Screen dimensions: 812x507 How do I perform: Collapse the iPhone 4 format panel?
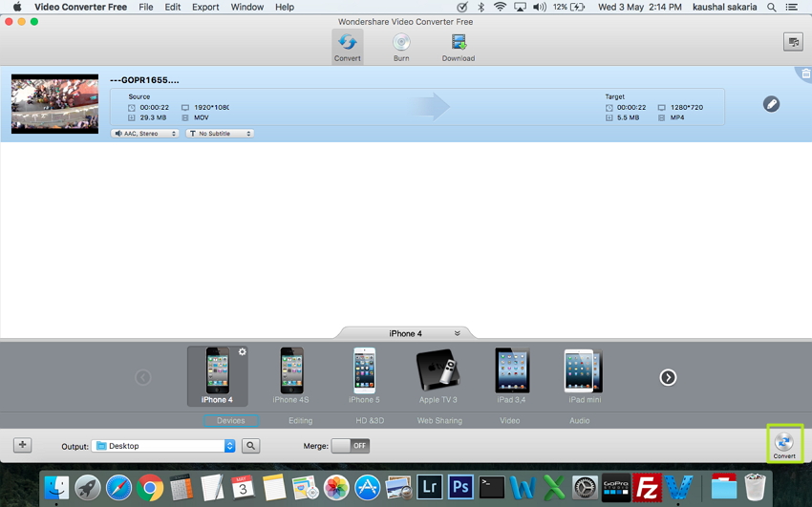(x=458, y=333)
